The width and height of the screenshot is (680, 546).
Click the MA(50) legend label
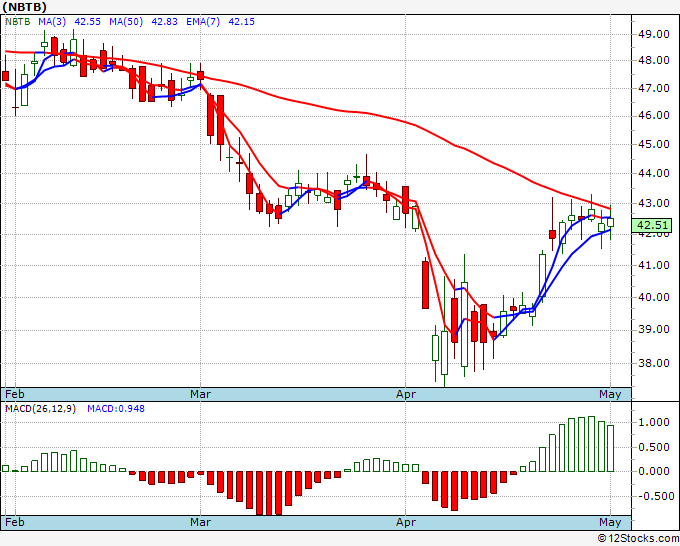(x=126, y=21)
